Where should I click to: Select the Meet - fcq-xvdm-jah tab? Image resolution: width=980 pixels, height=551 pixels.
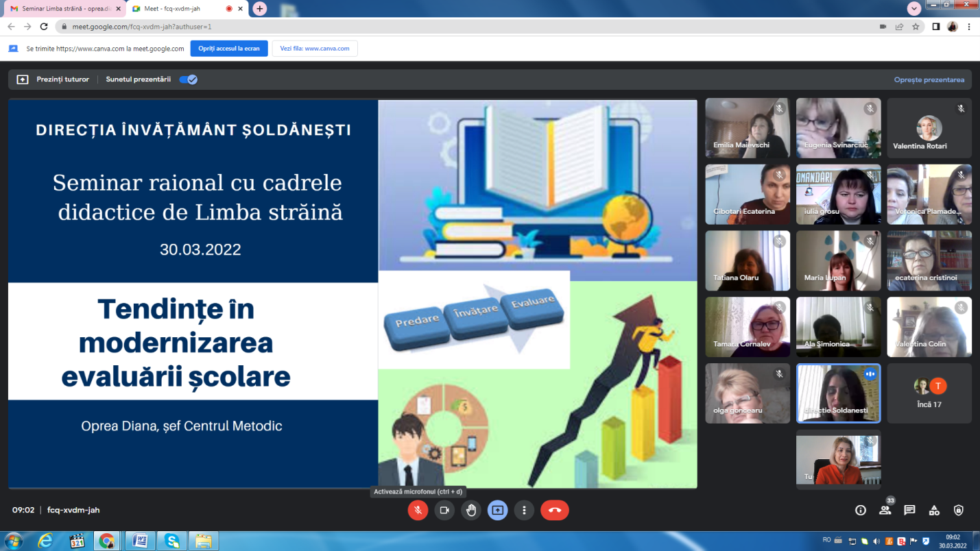178,8
